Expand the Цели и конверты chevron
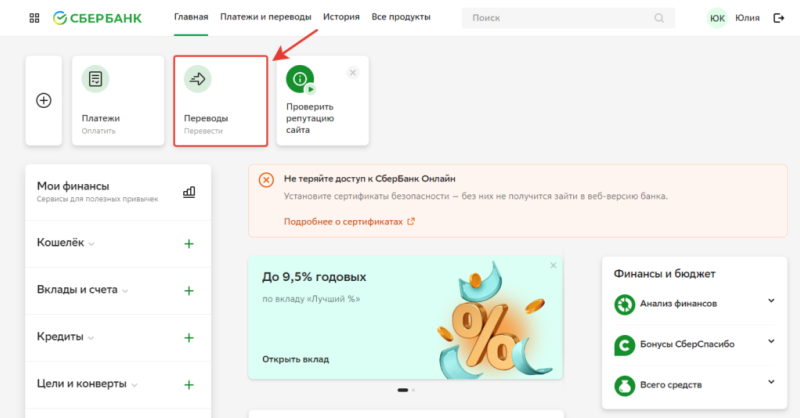Viewport: 800px width, 418px height. click(x=134, y=385)
